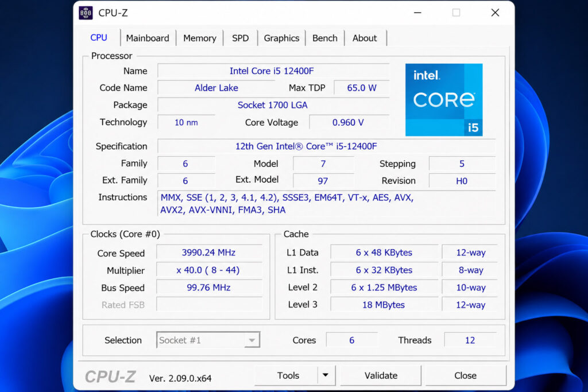Click the empty Rated FSB field
The width and height of the screenshot is (588, 392).
[209, 304]
